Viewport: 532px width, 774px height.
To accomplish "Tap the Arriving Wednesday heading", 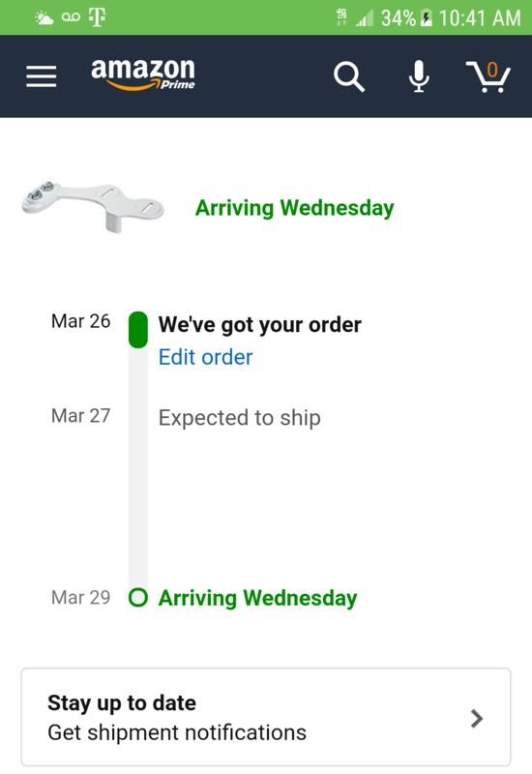I will coord(295,208).
